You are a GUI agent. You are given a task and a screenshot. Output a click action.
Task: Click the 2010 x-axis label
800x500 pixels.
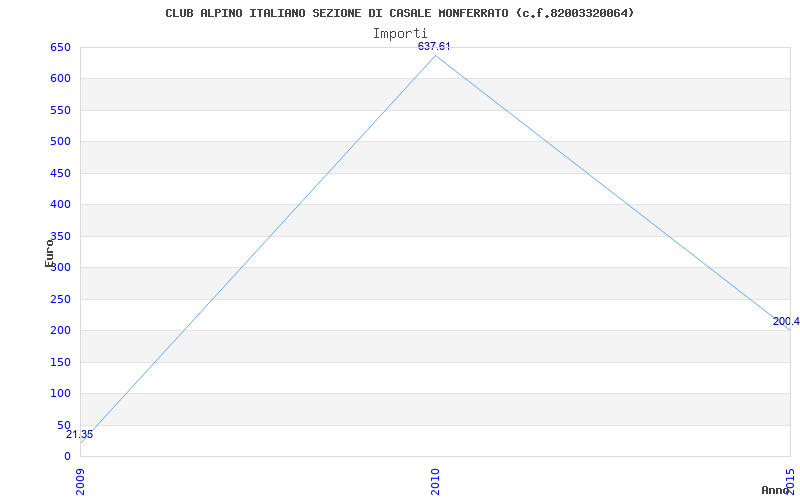point(435,482)
